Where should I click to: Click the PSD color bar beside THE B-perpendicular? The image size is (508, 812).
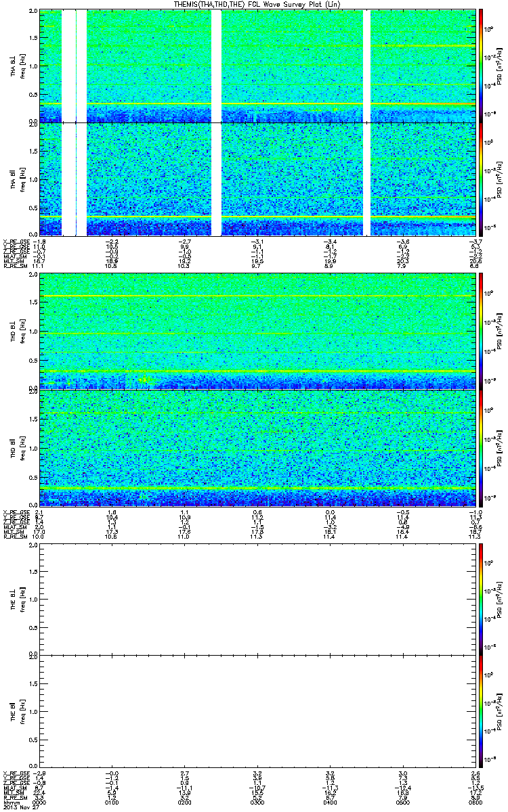pos(482,599)
